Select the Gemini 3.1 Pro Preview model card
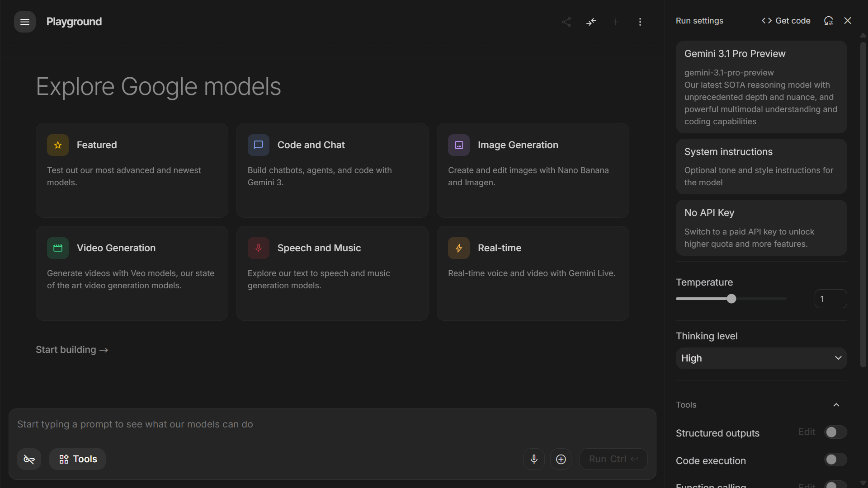This screenshot has height=488, width=868. tap(761, 87)
